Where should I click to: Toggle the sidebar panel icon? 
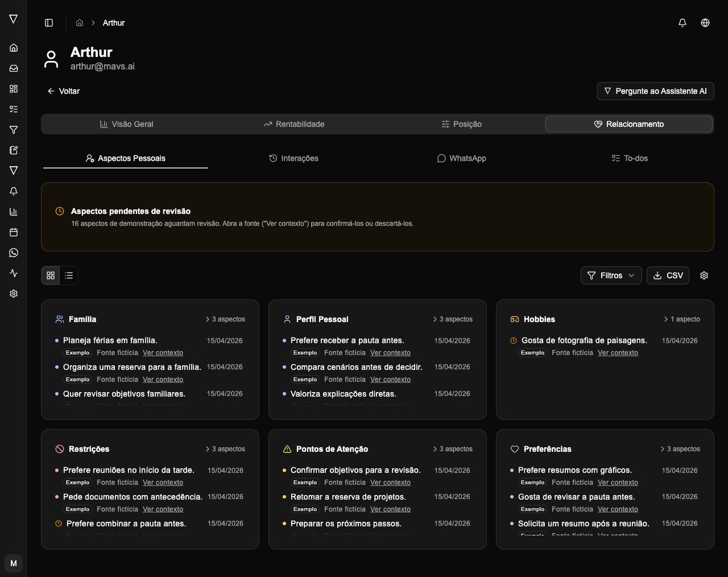pyautogui.click(x=49, y=23)
